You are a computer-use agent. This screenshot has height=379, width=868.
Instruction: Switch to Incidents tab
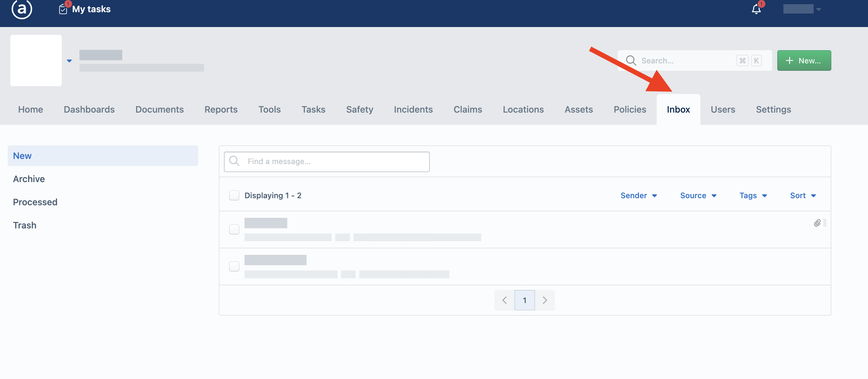(413, 109)
